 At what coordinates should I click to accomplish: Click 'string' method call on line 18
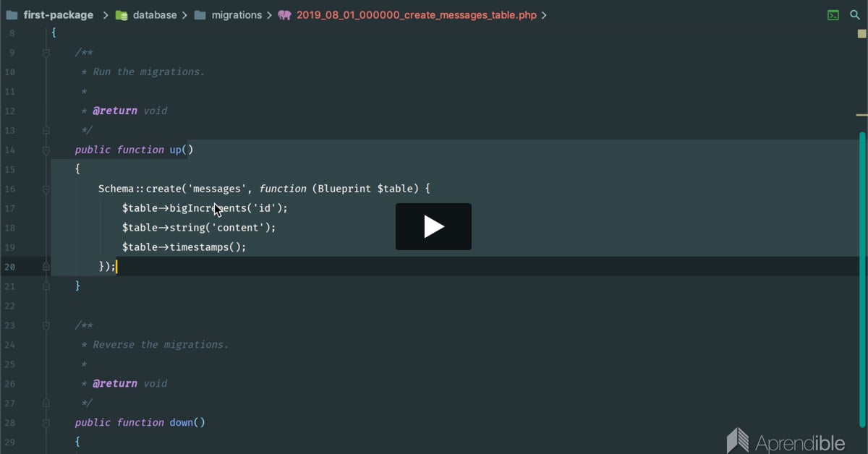pos(187,228)
